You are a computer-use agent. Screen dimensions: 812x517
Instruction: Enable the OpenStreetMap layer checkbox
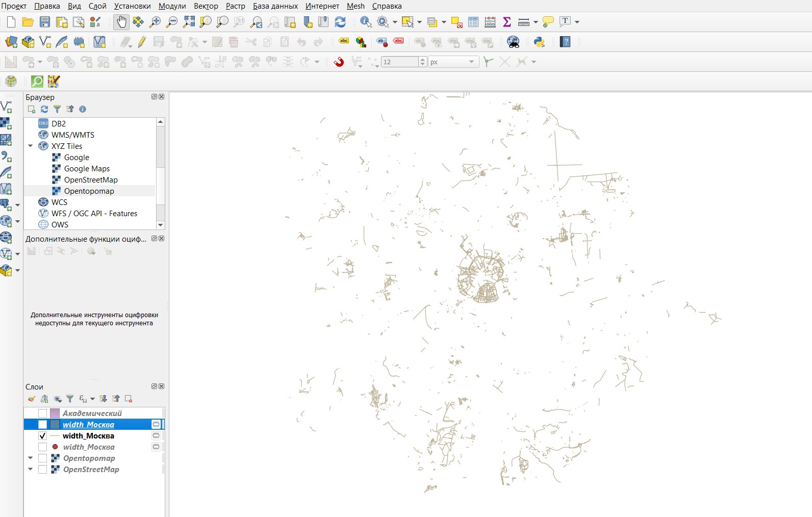coord(42,470)
